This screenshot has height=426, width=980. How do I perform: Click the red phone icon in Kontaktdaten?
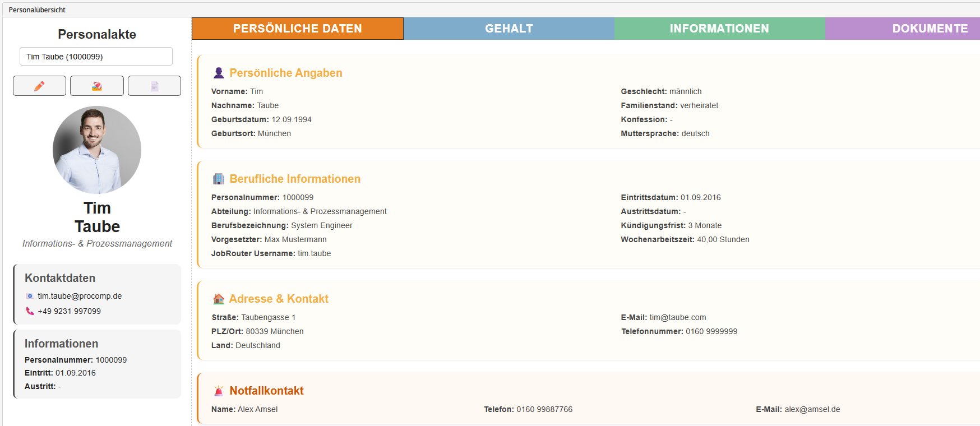30,311
